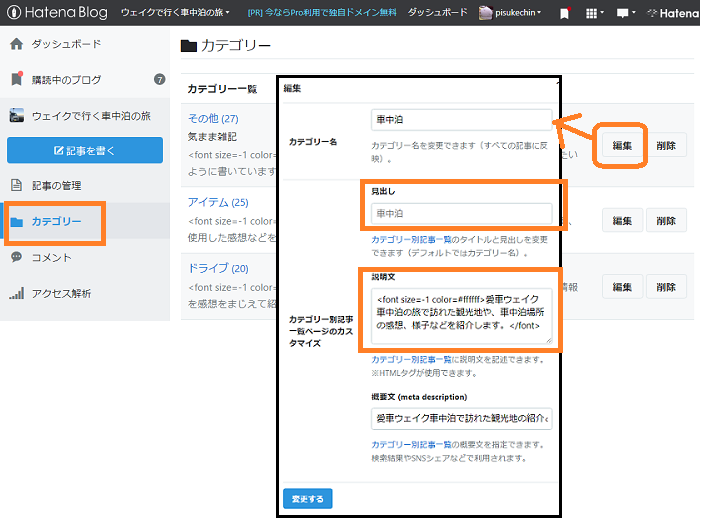Click the カテゴリー名 input field

(461, 120)
